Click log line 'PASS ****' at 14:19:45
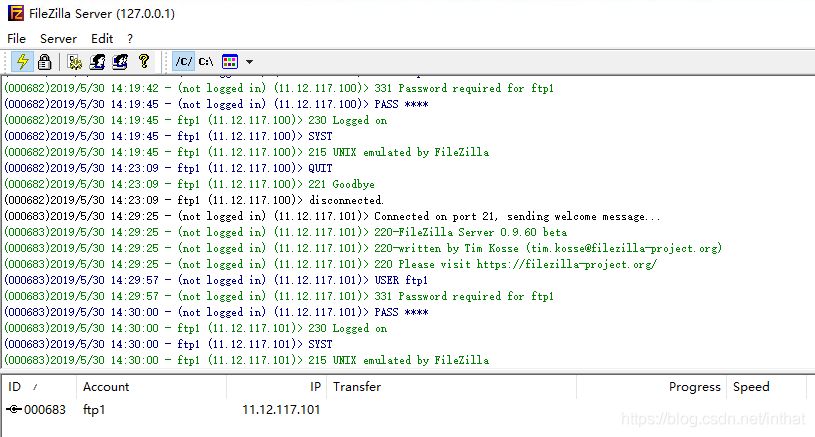 [216, 104]
